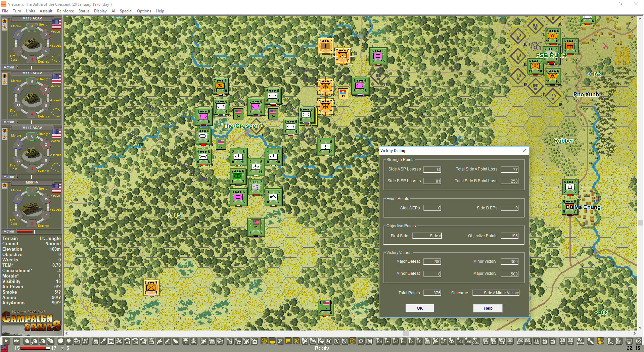Click the bomb airstrike toolbar icon
This screenshot has height=352, width=644.
coord(175,341)
